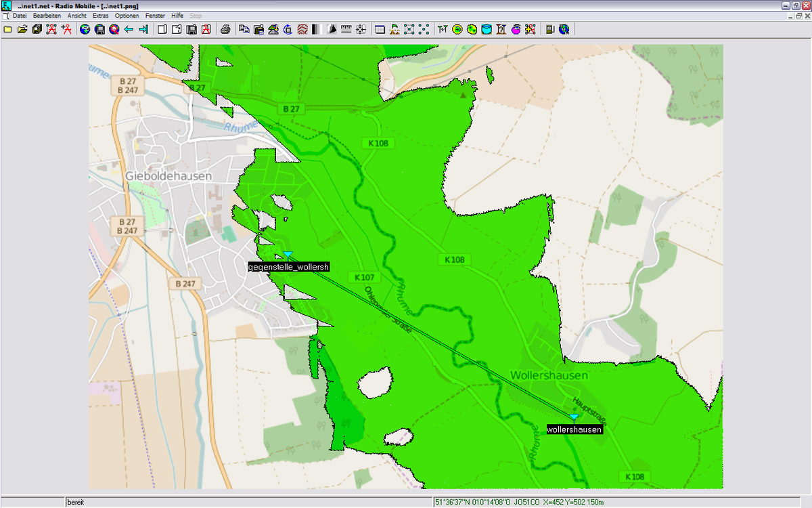Open the interference coverage tool
812x508 pixels.
tap(487, 29)
